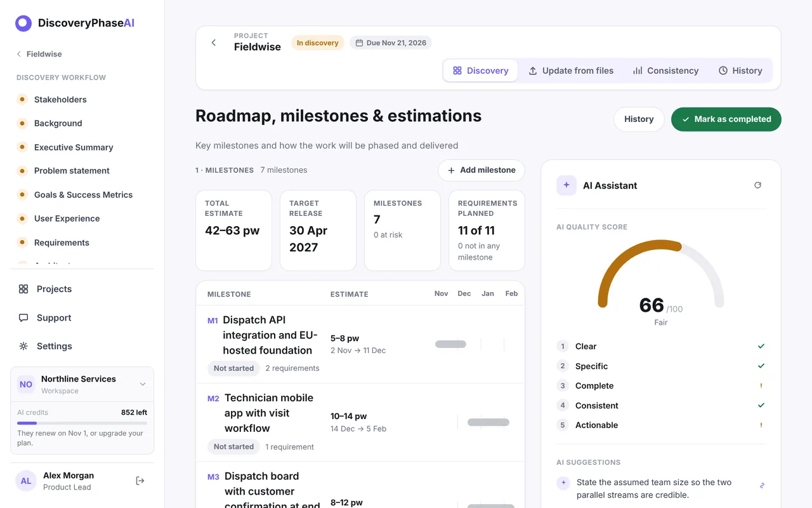Click the check mark next to Specific
Viewport: 812px width, 508px height.
click(761, 366)
